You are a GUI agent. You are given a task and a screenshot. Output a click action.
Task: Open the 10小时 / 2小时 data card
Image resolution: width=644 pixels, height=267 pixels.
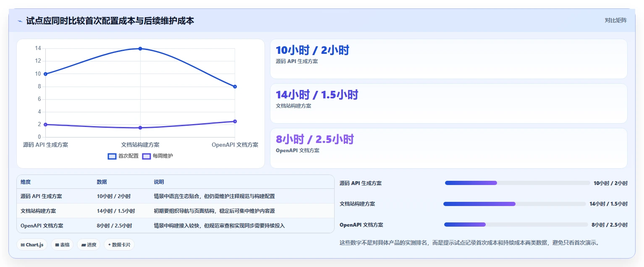tap(448, 59)
